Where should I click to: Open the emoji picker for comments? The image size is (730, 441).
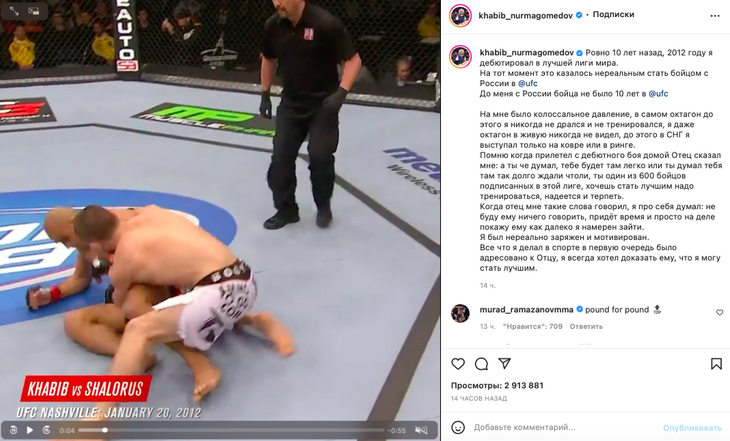(458, 427)
